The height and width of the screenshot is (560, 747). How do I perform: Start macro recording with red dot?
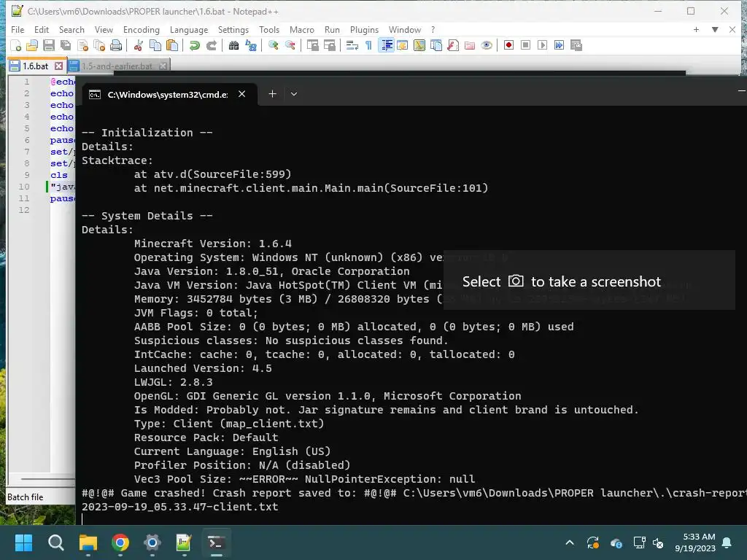coord(508,45)
